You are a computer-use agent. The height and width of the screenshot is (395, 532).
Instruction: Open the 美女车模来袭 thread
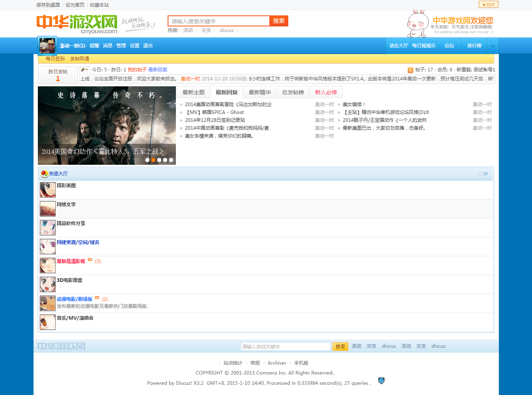pyautogui.click(x=219, y=136)
